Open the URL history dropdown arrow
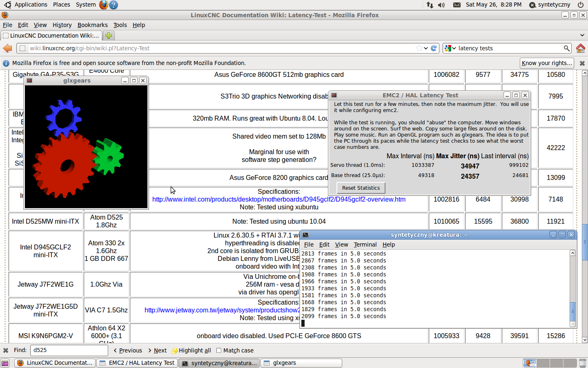Screen dimensions: 588x368 [x=426, y=48]
